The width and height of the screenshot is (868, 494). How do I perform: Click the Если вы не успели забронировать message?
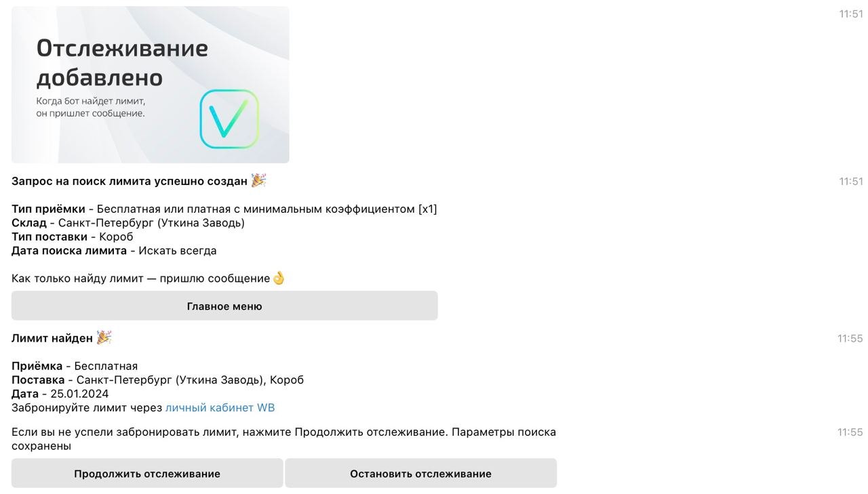pos(283,438)
